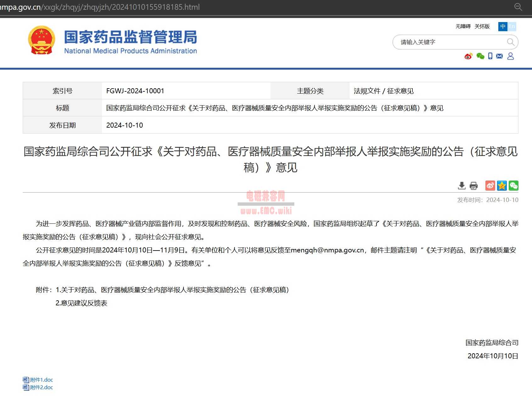Click the zoom magnifier icon in address bar
The height and width of the screenshot is (404, 532).
click(518, 7)
